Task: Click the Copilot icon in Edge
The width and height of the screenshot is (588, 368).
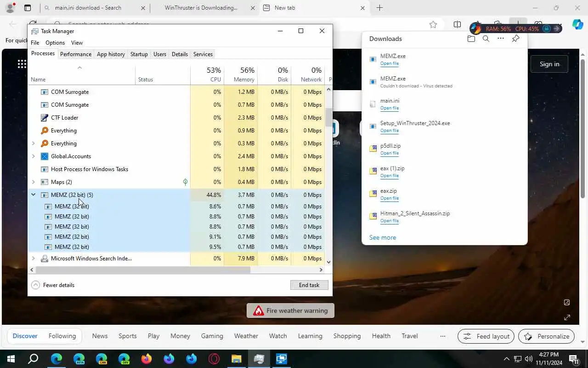Action: point(577,25)
